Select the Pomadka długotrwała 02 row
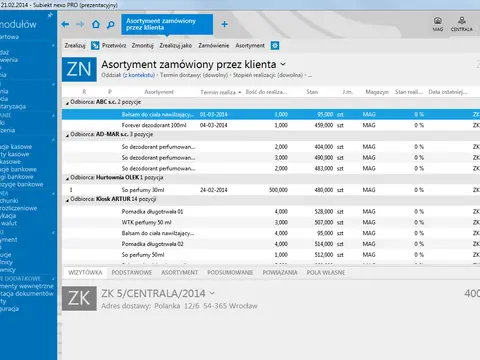480x360 pixels. click(x=271, y=244)
